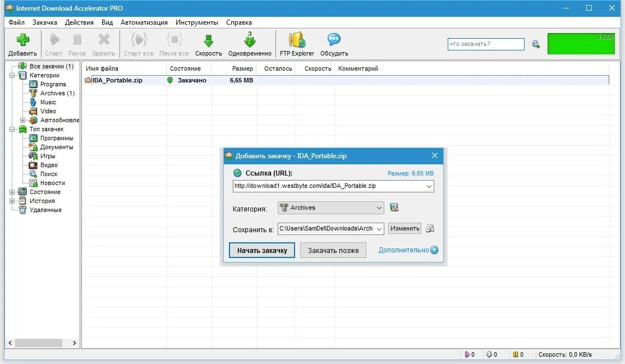Click the folder history icon next to Изменить
Screen dimensions: 625x364
pyautogui.click(x=430, y=228)
